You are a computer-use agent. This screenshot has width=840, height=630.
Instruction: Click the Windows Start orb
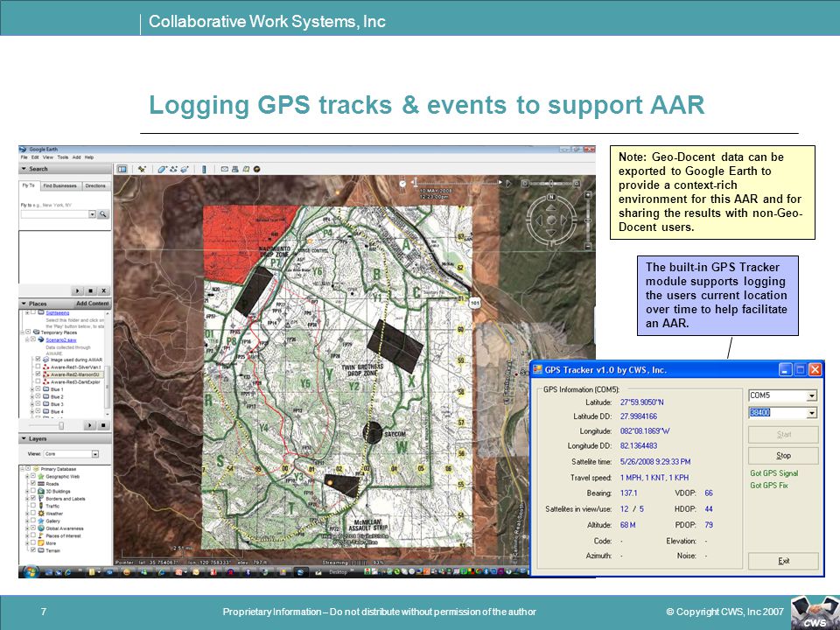pos(31,571)
